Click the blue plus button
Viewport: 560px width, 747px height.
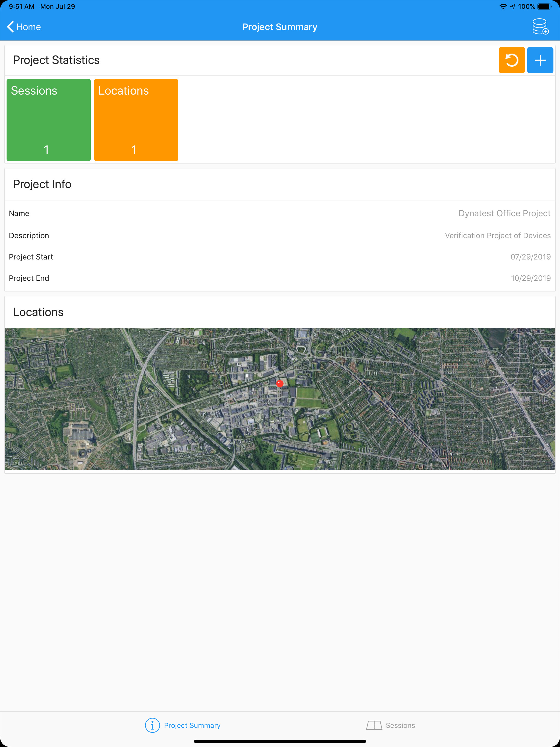[x=540, y=60]
